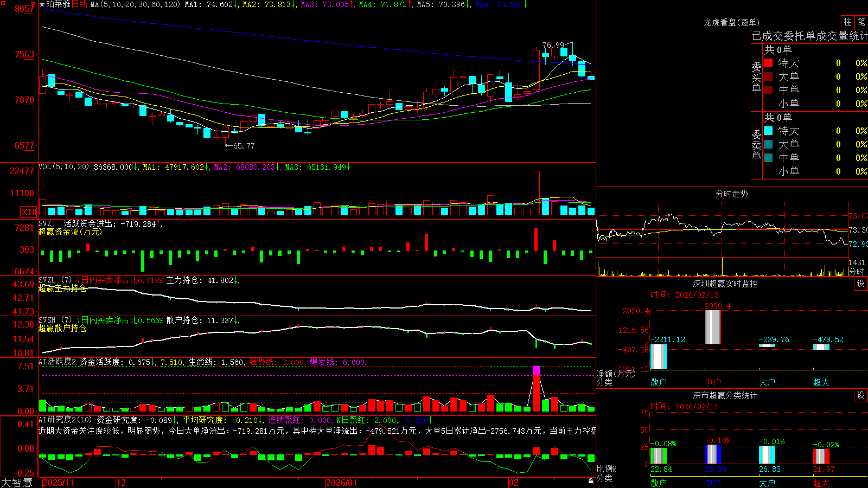Click the 02 month timeline marker
Viewport: 868px width, 488px height.
point(513,483)
